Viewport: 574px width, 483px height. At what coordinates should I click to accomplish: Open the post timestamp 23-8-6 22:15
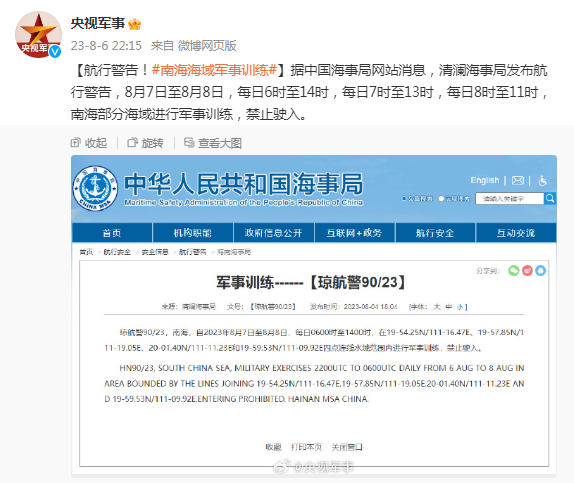click(106, 45)
